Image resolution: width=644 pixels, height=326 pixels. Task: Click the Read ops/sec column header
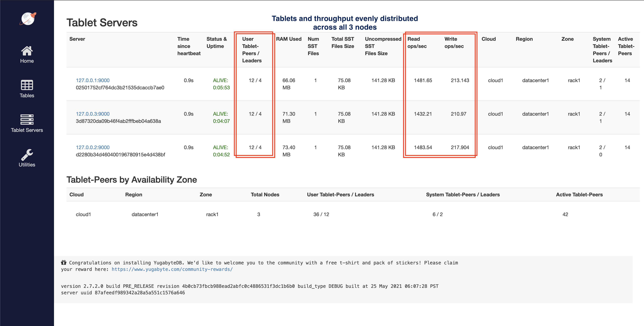pyautogui.click(x=417, y=43)
